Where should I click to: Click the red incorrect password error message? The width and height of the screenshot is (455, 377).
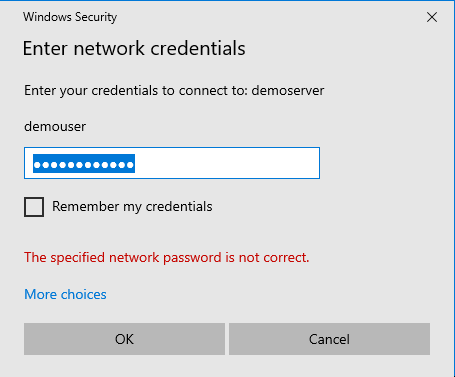[x=167, y=257]
